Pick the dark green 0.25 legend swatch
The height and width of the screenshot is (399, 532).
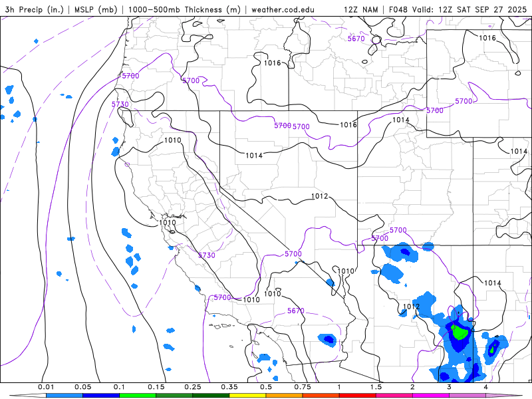coord(211,395)
